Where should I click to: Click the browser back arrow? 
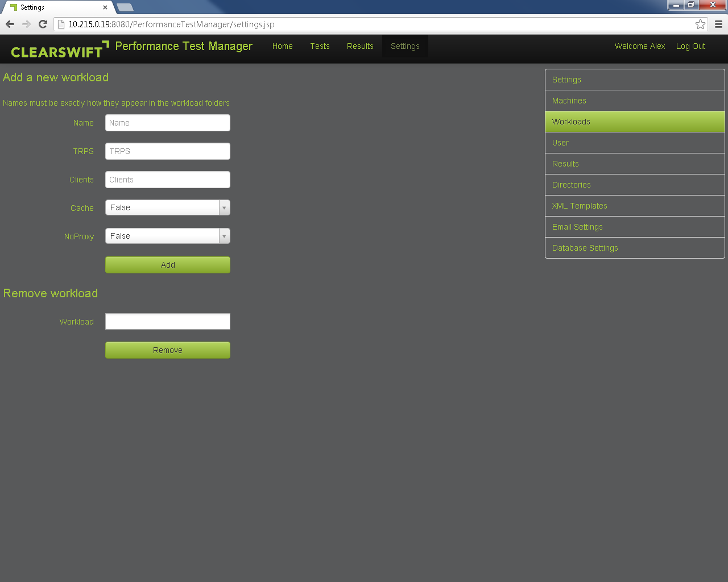[10, 24]
